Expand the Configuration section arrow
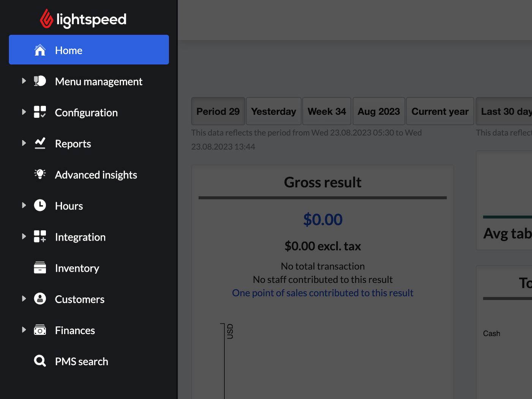Screen dimensions: 532x399 click(x=24, y=112)
